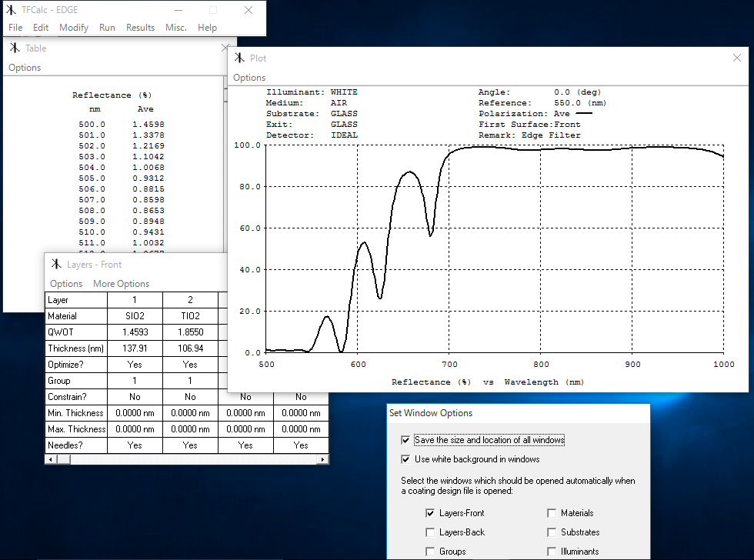Close the main TFCalc window
Image resolution: width=754 pixels, height=560 pixels.
click(x=249, y=10)
